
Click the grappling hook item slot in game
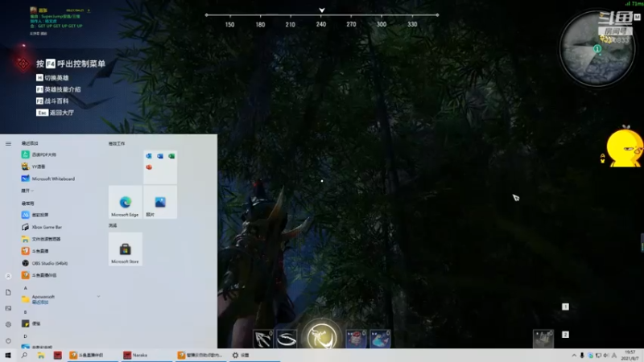click(x=263, y=339)
